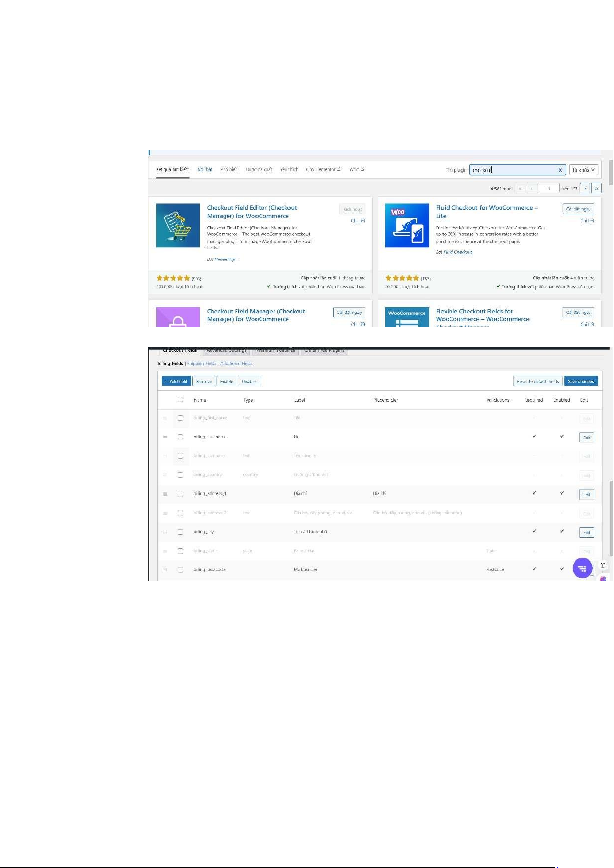Go to previous page of plugin results

(531, 189)
